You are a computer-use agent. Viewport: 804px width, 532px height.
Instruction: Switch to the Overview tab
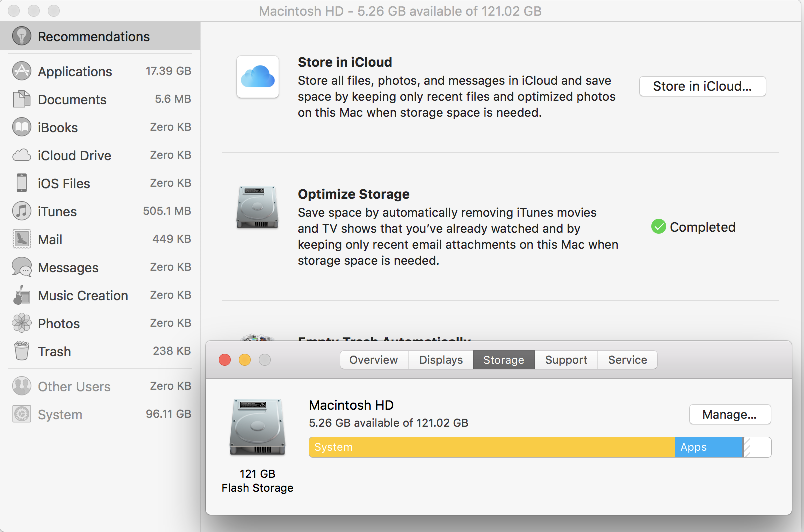click(374, 360)
